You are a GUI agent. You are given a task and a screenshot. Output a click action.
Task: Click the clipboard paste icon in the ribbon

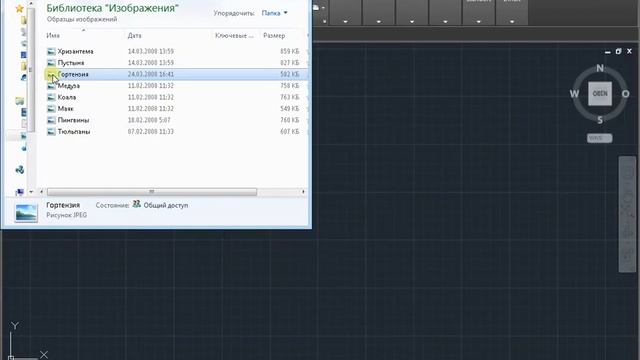point(316,7)
